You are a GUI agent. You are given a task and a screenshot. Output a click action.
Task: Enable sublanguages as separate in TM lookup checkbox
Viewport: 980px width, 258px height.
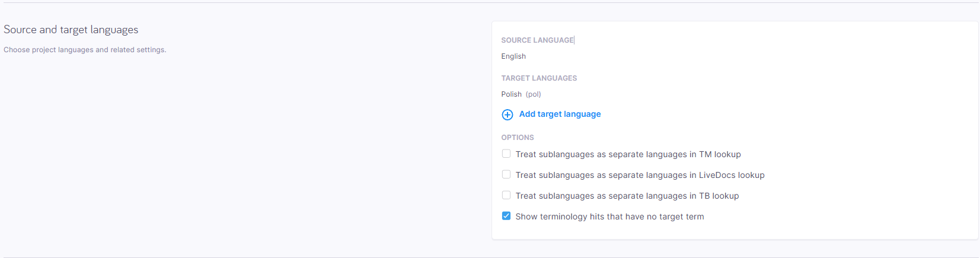point(506,154)
